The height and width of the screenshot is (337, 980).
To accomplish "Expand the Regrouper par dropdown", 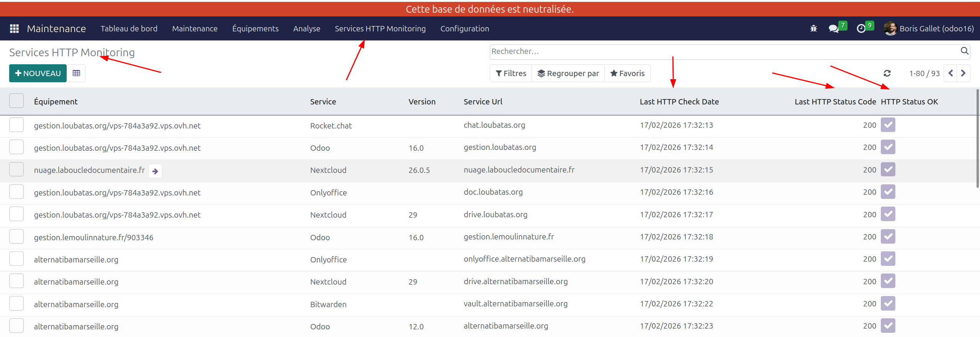I will coord(568,73).
